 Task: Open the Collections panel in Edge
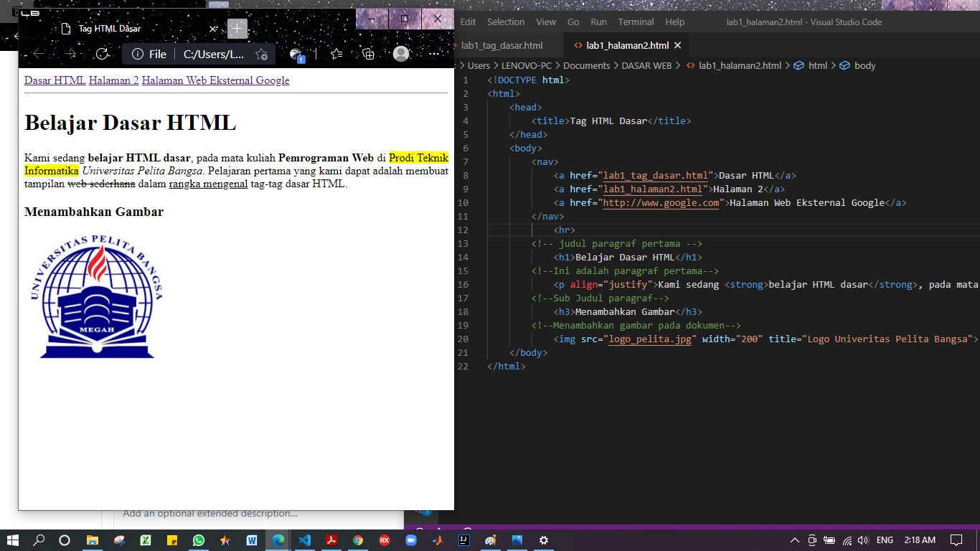pyautogui.click(x=367, y=54)
